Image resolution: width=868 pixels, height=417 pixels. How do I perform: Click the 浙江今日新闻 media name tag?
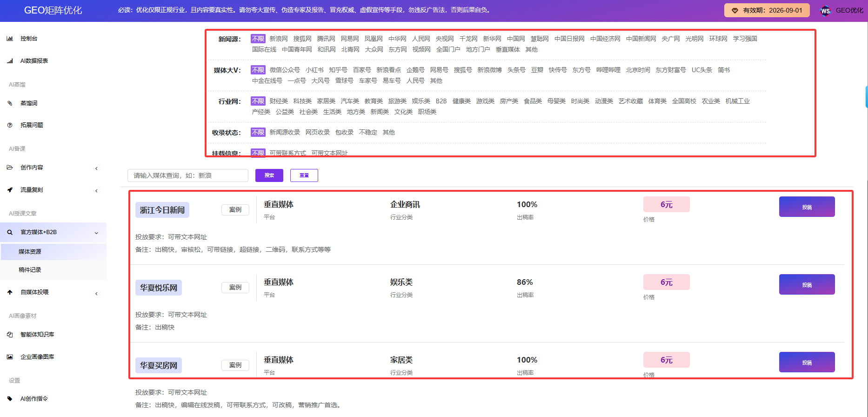click(x=162, y=210)
